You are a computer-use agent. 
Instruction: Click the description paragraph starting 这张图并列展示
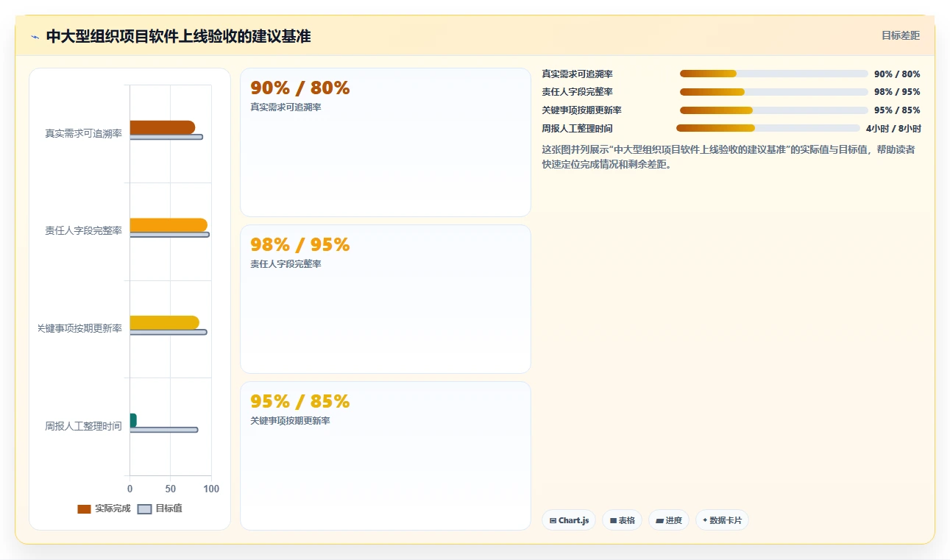(729, 157)
